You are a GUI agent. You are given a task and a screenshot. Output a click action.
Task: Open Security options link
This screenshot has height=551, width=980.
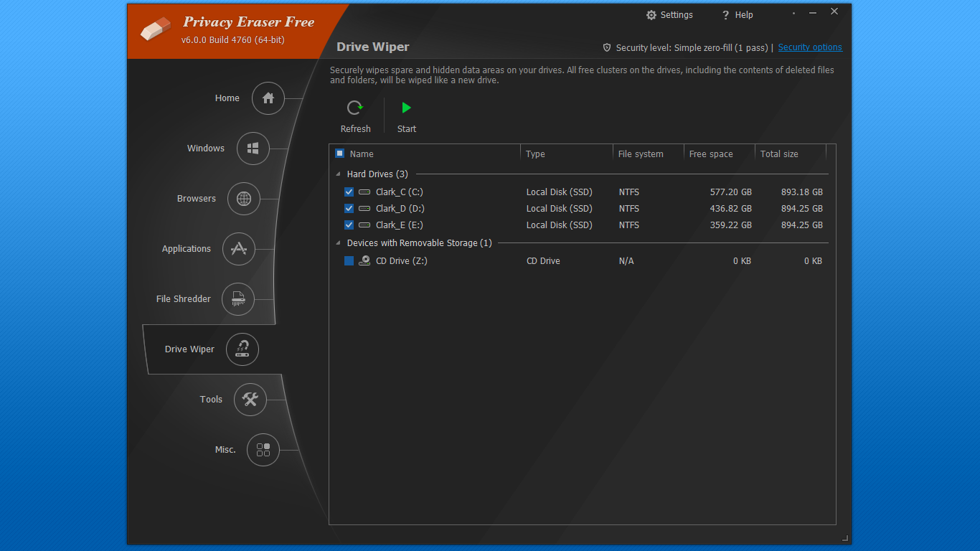click(x=809, y=47)
